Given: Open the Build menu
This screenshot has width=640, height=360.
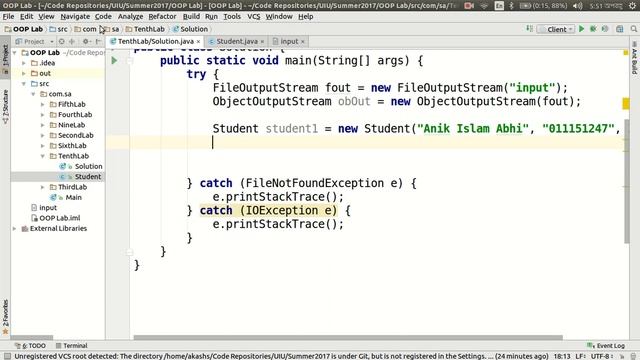Looking at the screenshot, I should tap(191, 17).
